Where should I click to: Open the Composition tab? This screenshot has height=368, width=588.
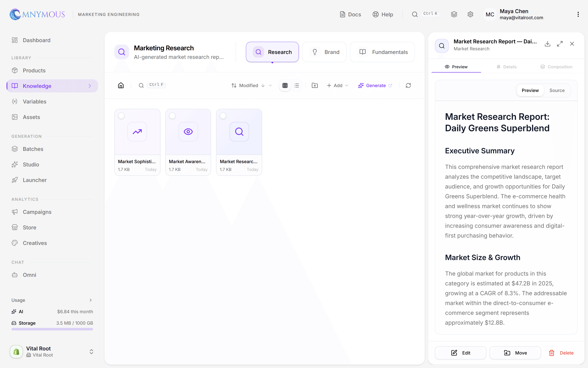[556, 67]
